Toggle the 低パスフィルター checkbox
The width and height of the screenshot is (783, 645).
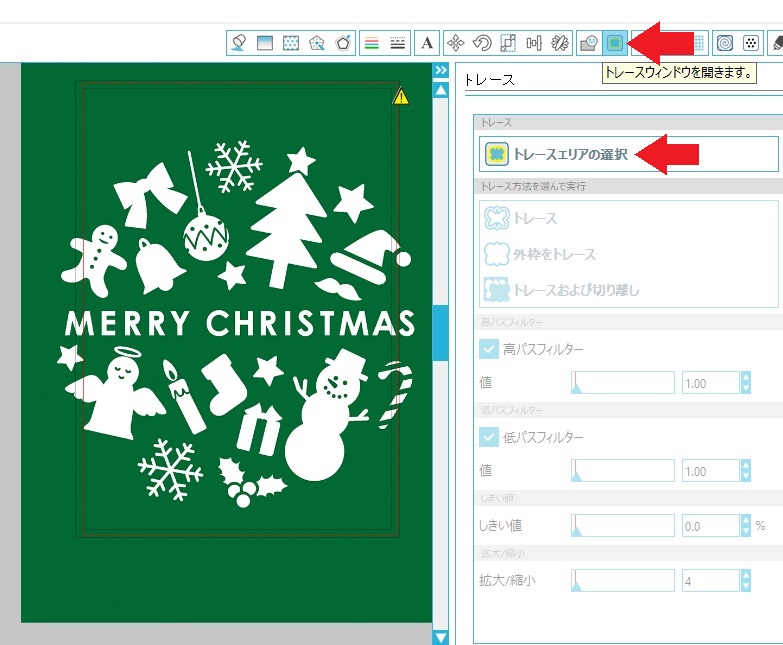[489, 437]
